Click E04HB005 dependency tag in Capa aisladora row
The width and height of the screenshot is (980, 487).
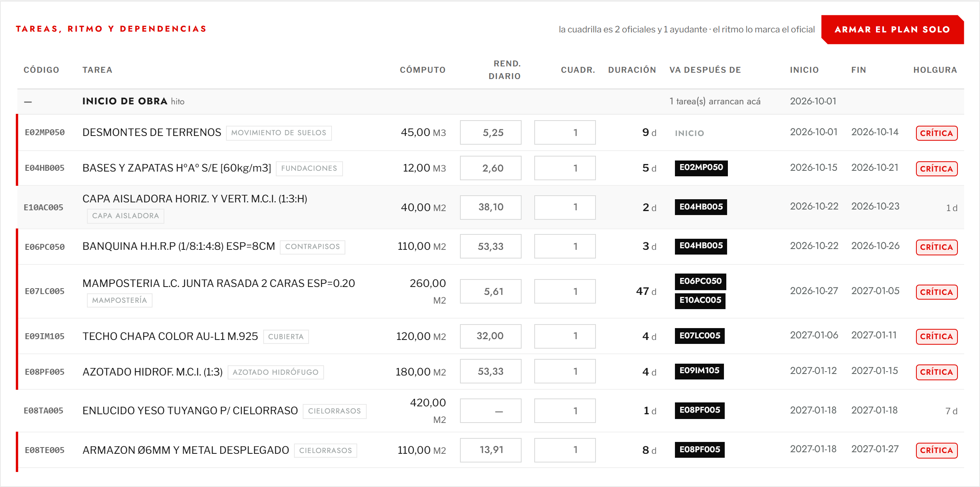(701, 207)
